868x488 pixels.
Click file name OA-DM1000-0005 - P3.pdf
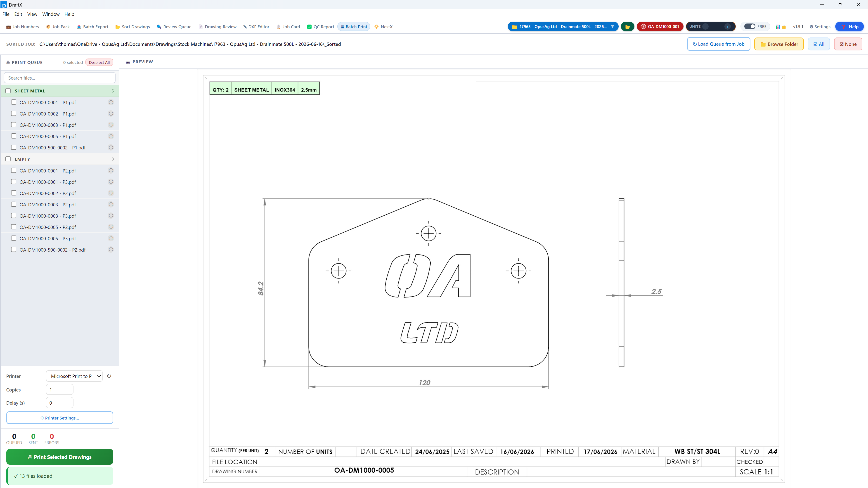pos(48,239)
